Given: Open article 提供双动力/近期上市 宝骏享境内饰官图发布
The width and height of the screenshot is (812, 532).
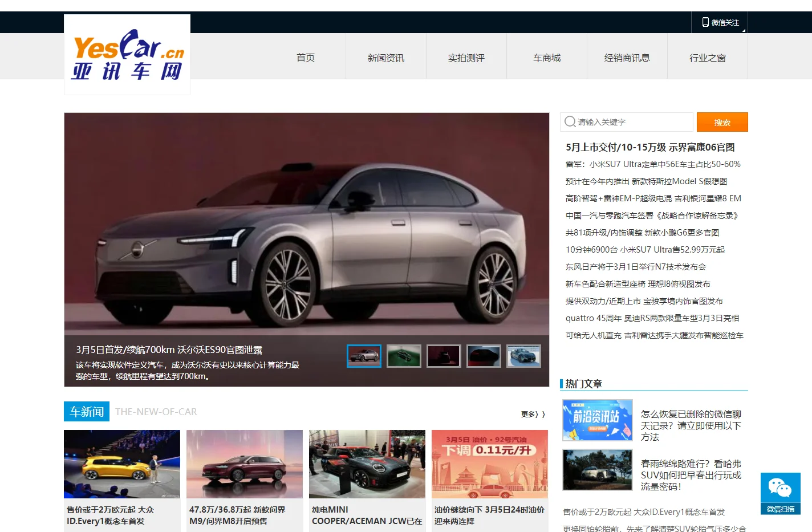Looking at the screenshot, I should pyautogui.click(x=644, y=301).
